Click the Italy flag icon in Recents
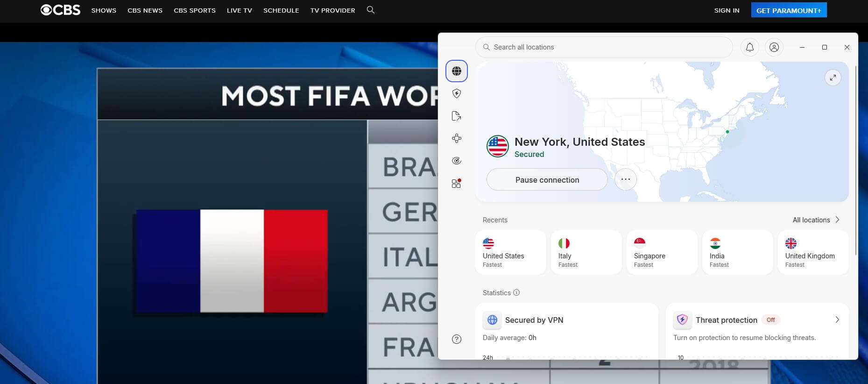 click(x=564, y=243)
